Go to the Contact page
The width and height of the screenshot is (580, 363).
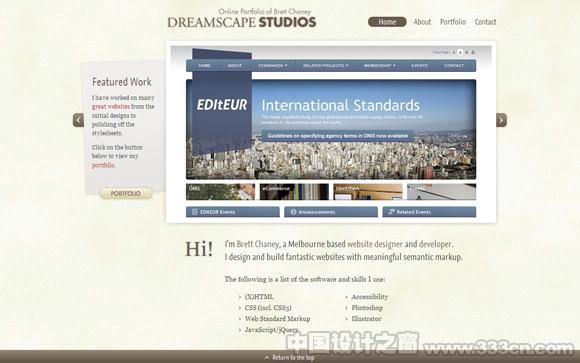tap(485, 22)
